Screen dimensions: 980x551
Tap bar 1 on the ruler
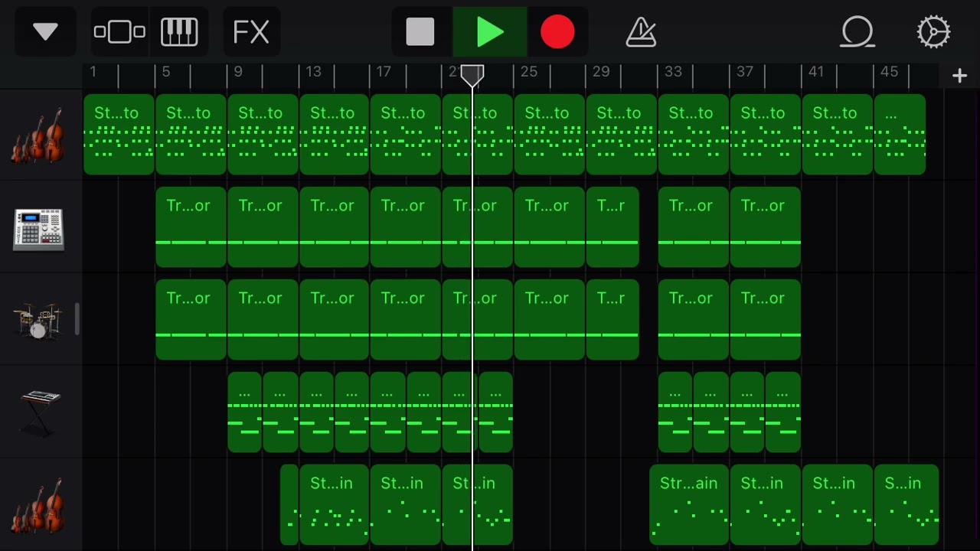click(x=93, y=72)
